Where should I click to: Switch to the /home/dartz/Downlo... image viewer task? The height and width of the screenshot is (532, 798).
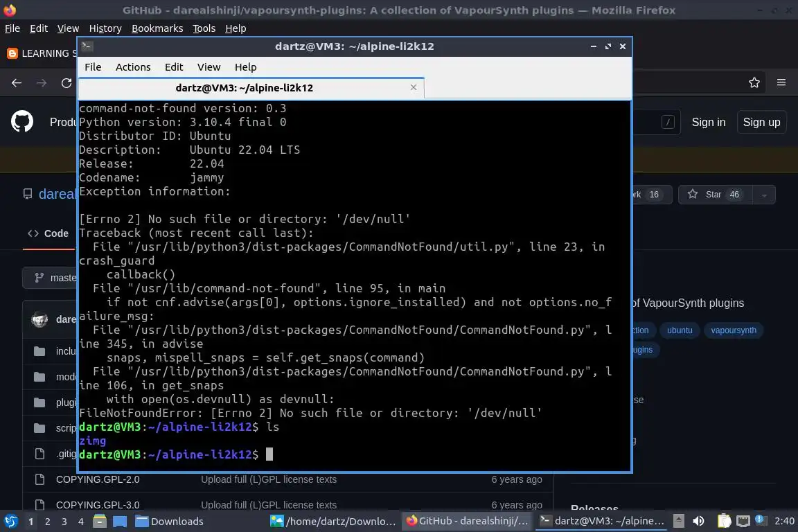tap(332, 522)
